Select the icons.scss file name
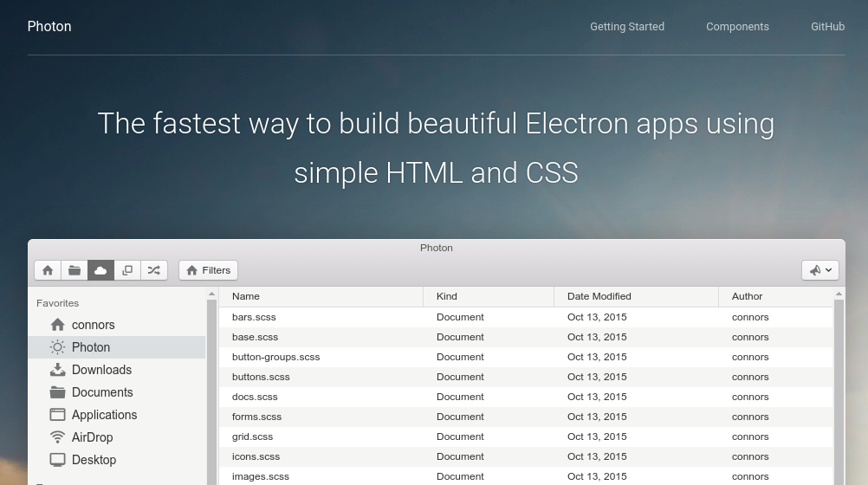 (256, 456)
